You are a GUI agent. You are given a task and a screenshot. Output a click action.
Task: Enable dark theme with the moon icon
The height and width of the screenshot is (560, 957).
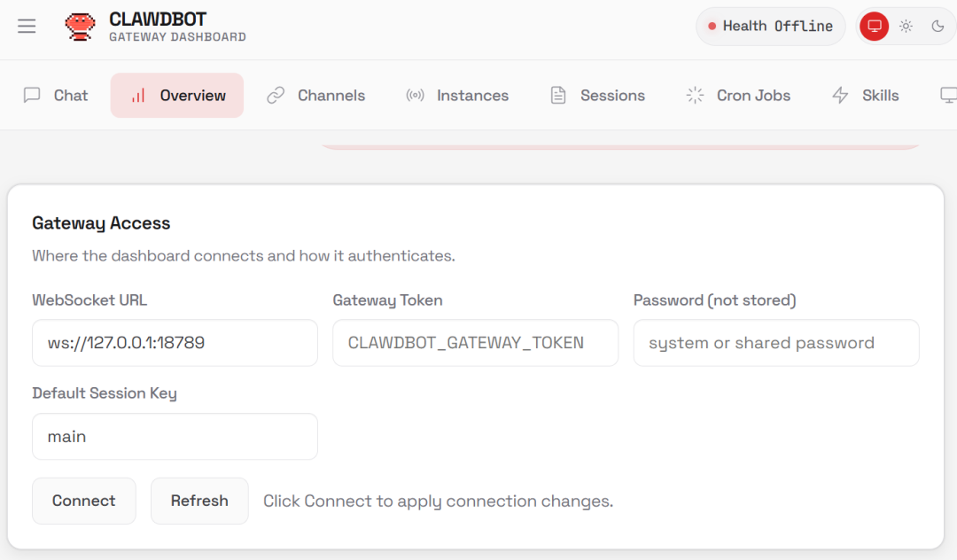(938, 27)
